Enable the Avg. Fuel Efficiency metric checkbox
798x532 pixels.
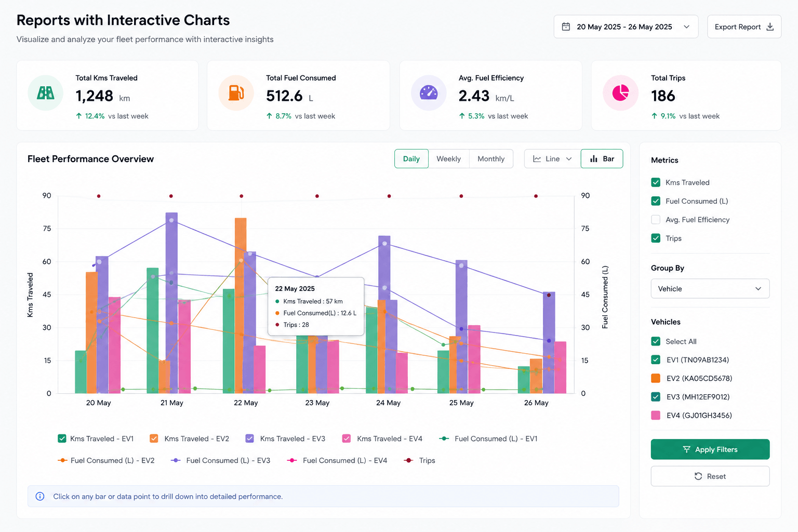pyautogui.click(x=656, y=220)
